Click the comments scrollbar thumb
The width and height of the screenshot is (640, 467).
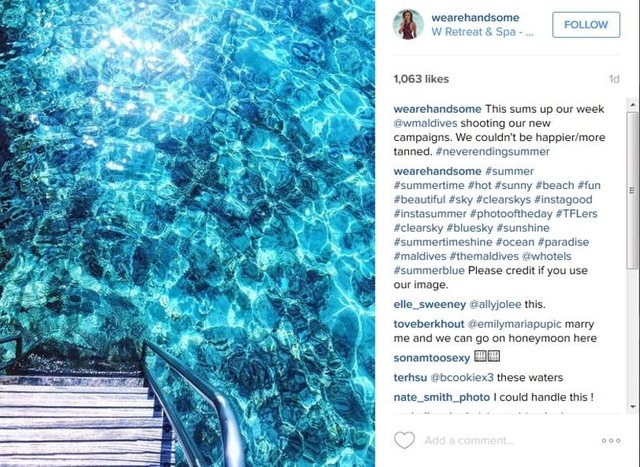(x=633, y=190)
